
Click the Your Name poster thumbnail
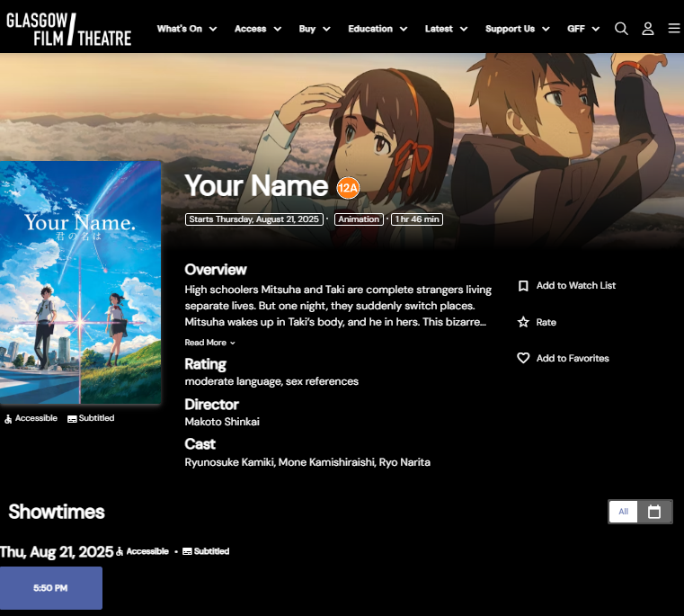(80, 282)
